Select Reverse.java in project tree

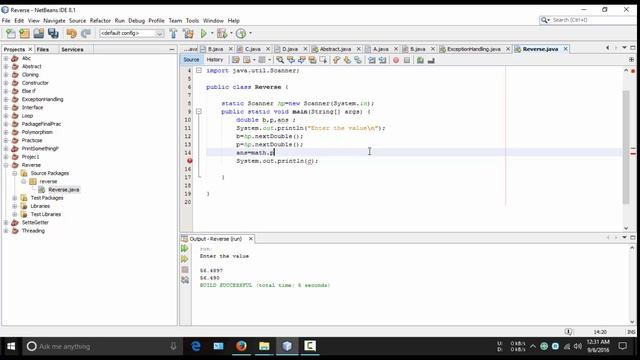click(x=64, y=190)
